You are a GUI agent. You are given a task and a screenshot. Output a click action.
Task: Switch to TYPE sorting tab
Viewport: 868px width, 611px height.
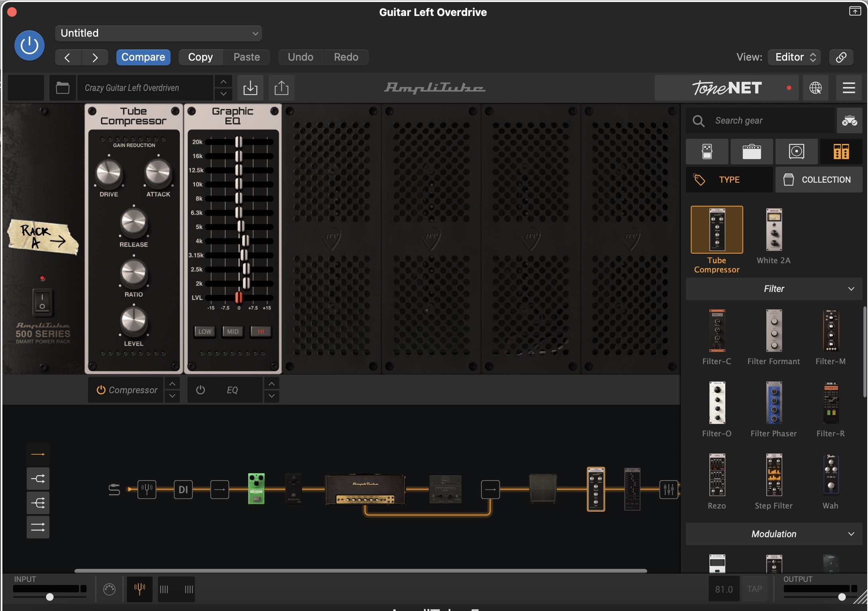tap(729, 180)
